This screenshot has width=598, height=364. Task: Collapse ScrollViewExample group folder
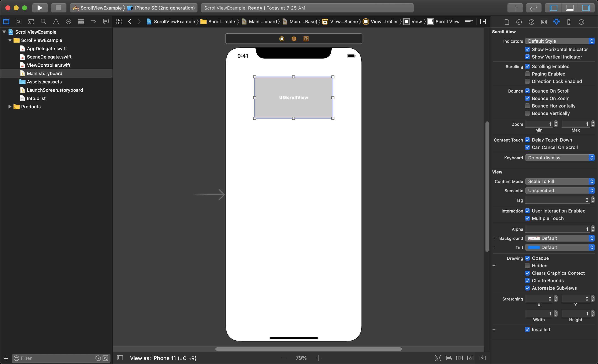tap(10, 40)
